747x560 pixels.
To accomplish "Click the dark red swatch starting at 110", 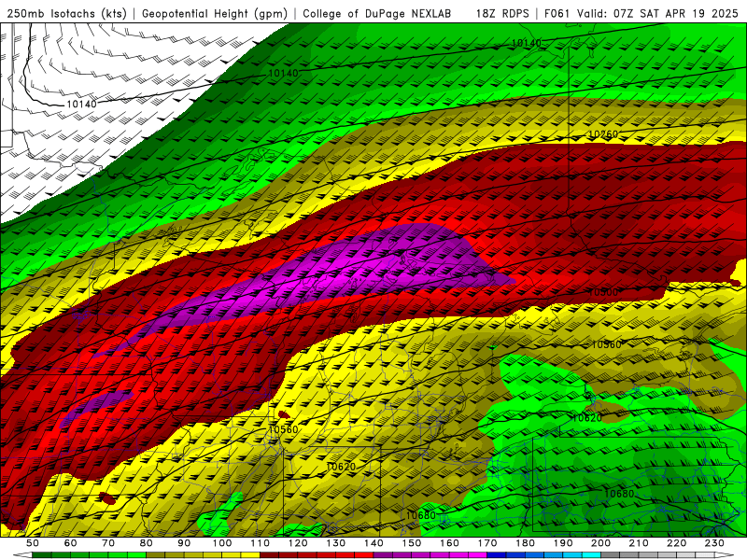I will click(x=269, y=555).
